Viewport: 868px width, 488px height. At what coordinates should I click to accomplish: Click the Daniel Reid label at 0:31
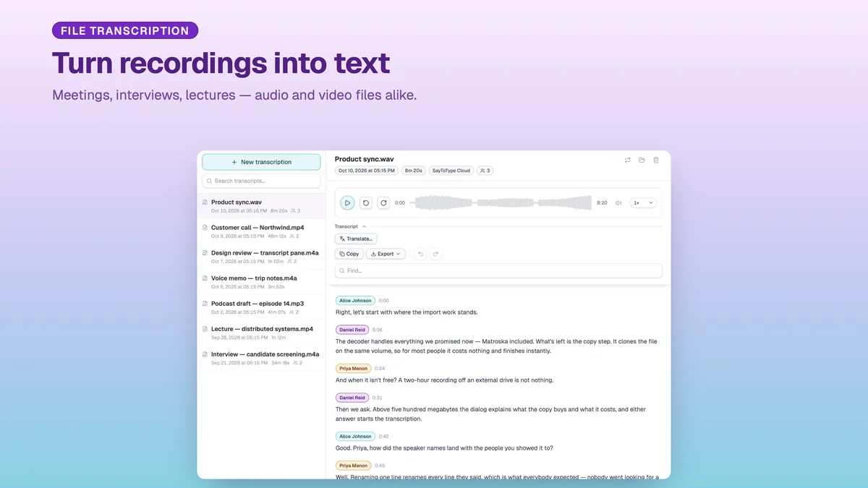pyautogui.click(x=352, y=398)
